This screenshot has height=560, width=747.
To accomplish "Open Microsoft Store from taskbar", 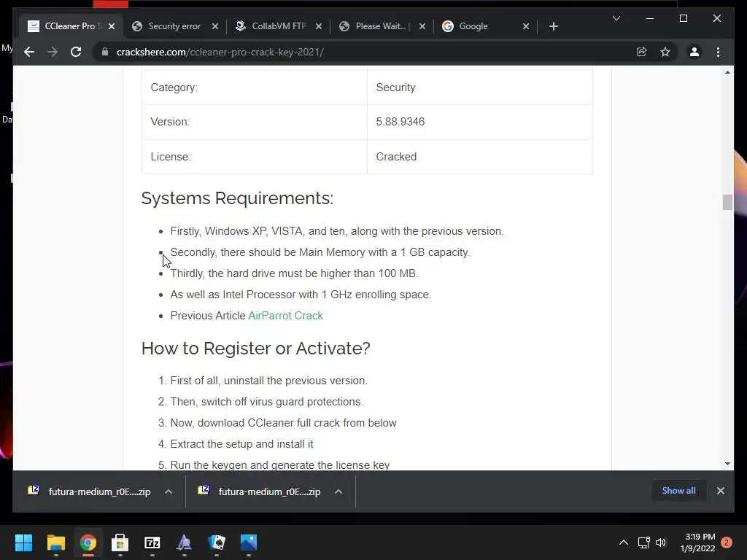I will pos(120,542).
